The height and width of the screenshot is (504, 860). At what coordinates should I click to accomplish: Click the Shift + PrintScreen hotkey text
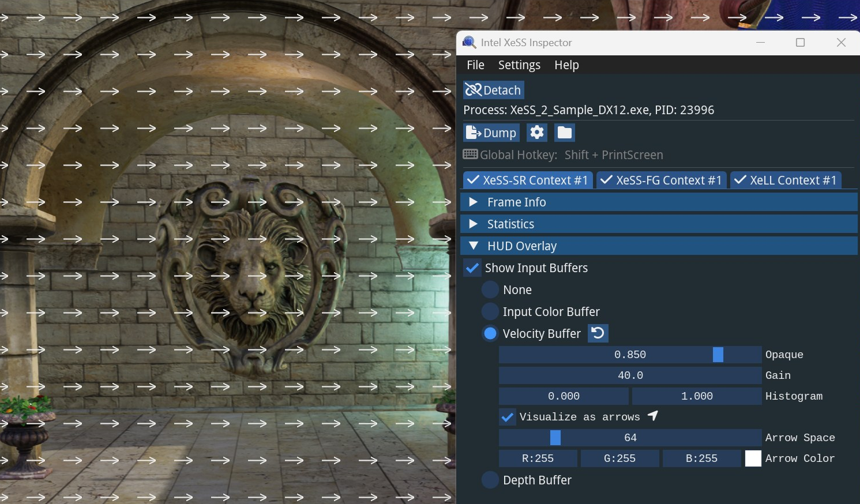point(614,155)
